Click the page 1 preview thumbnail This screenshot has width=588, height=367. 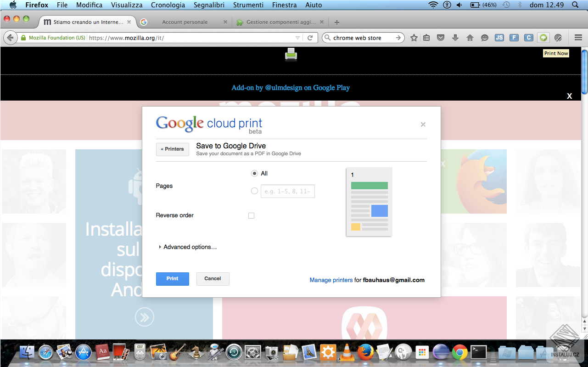point(369,202)
